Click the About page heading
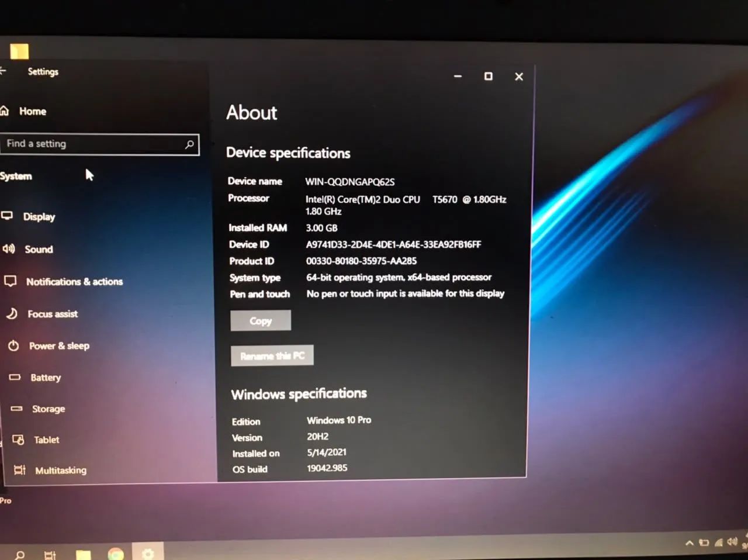The height and width of the screenshot is (560, 748). click(x=252, y=112)
